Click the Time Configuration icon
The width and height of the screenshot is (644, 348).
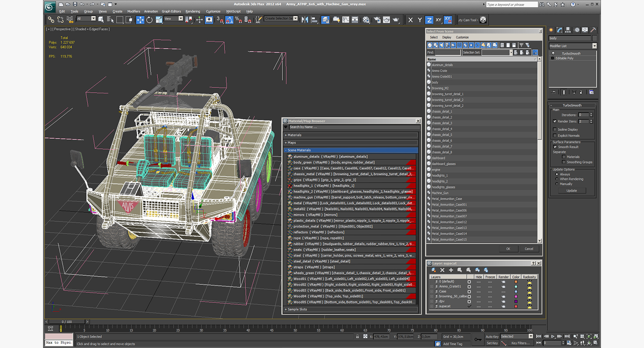[x=569, y=343]
